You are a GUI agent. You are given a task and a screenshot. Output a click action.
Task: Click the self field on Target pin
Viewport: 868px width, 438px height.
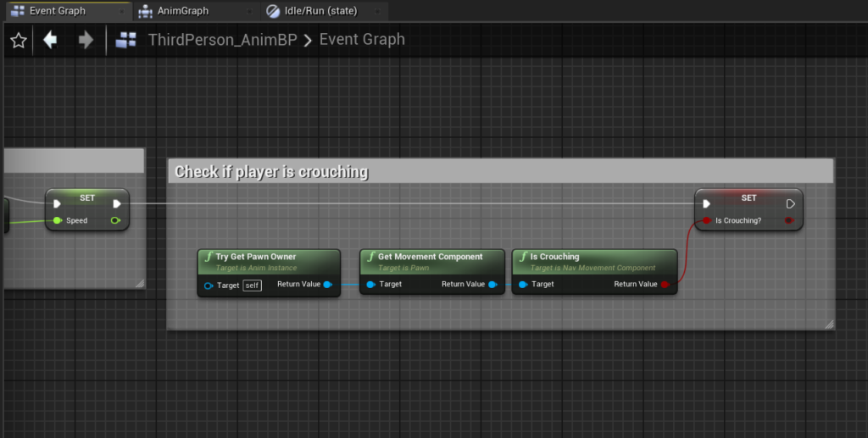pyautogui.click(x=252, y=286)
